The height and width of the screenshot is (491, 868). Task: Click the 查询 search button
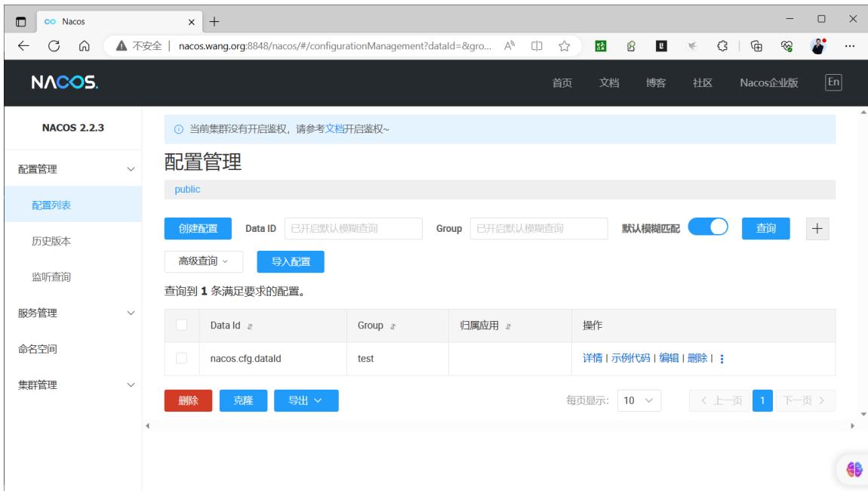tap(765, 228)
